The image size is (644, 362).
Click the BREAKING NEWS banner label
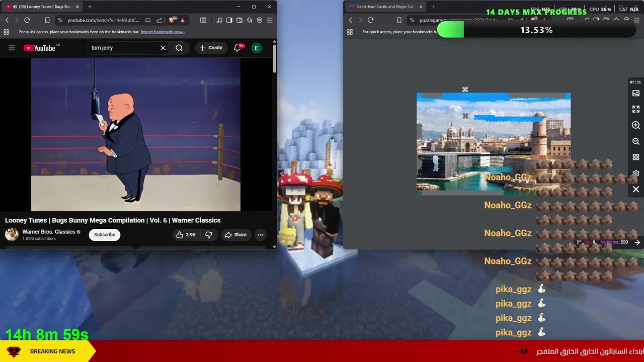tap(52, 351)
